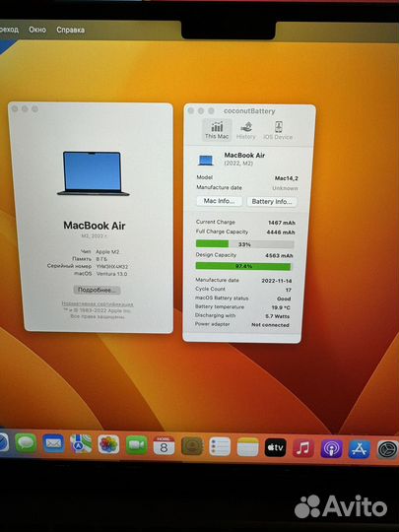Select the 19.9 °C battery temperature

click(281, 307)
